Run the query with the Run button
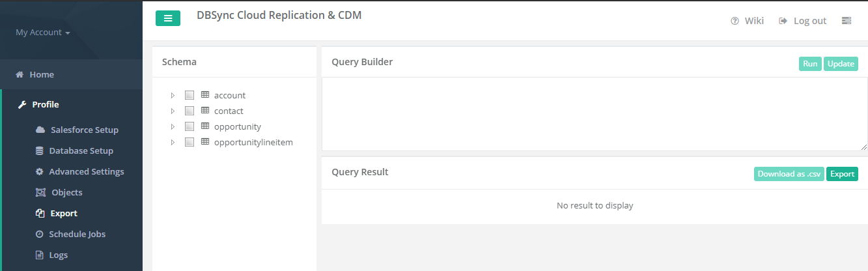This screenshot has width=868, height=271. coord(810,64)
